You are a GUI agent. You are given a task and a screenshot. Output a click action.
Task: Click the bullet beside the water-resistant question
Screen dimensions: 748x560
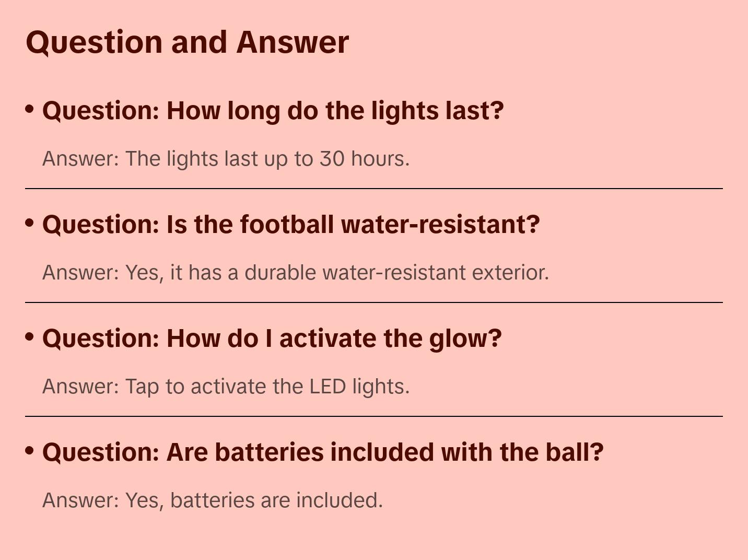[x=30, y=223]
